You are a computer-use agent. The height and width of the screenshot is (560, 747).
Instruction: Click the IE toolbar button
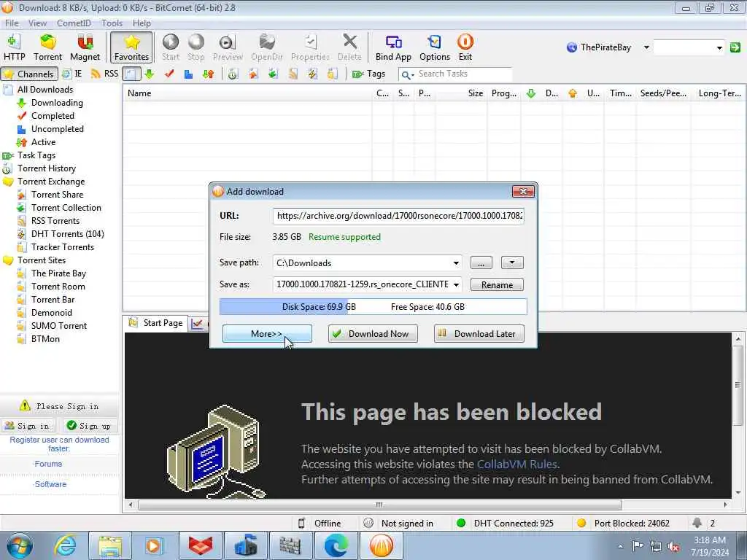pyautogui.click(x=72, y=74)
